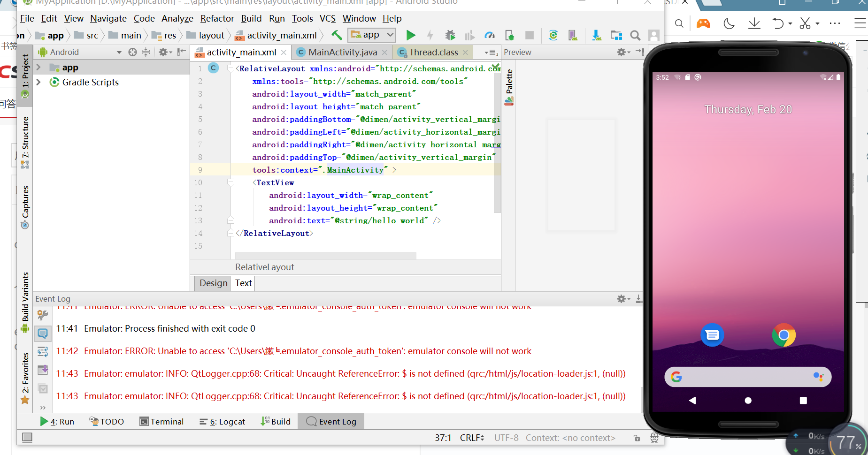Click the Search Everywhere magnifier icon
The height and width of the screenshot is (455, 868).
click(x=635, y=35)
